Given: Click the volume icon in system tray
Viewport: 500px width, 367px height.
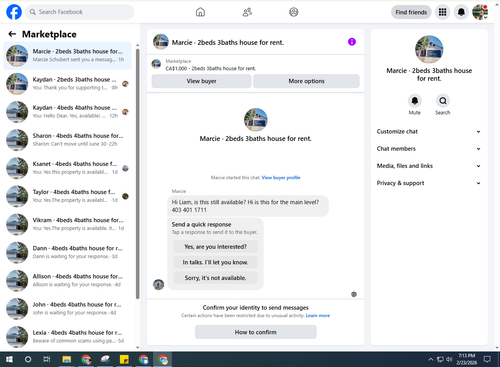Looking at the screenshot, I should (449, 359).
